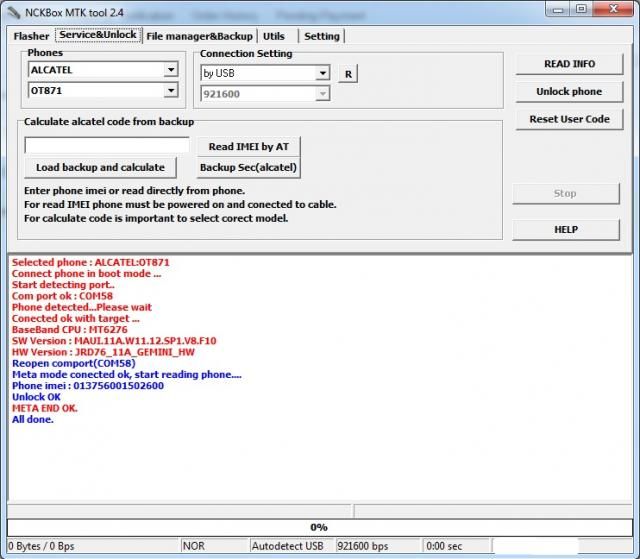
Task: Switch to the Flasher tab
Action: point(31,36)
